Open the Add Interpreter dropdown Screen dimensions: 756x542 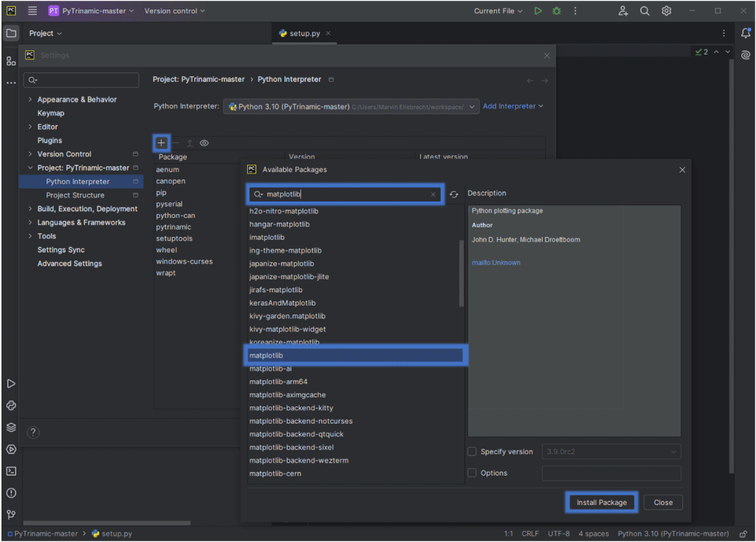coord(512,106)
